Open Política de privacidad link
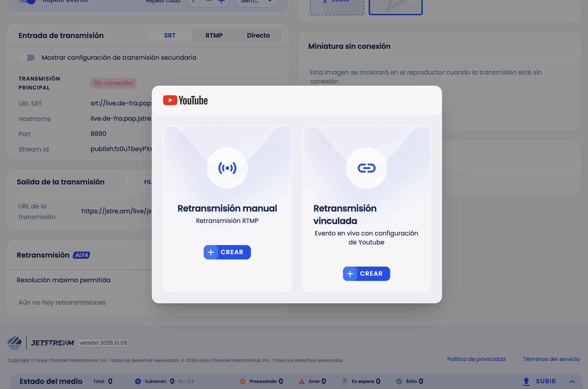588x389 pixels. point(476,359)
